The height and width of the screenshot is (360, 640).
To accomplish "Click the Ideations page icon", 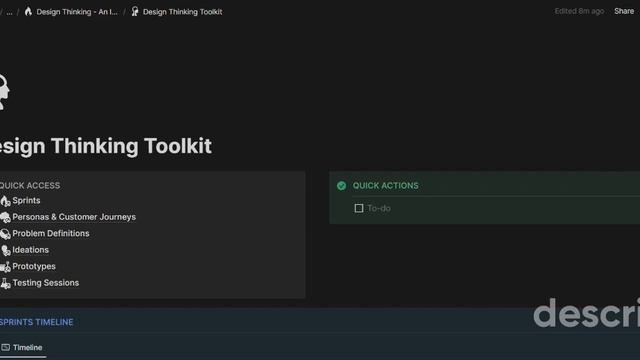I will [x=5, y=250].
